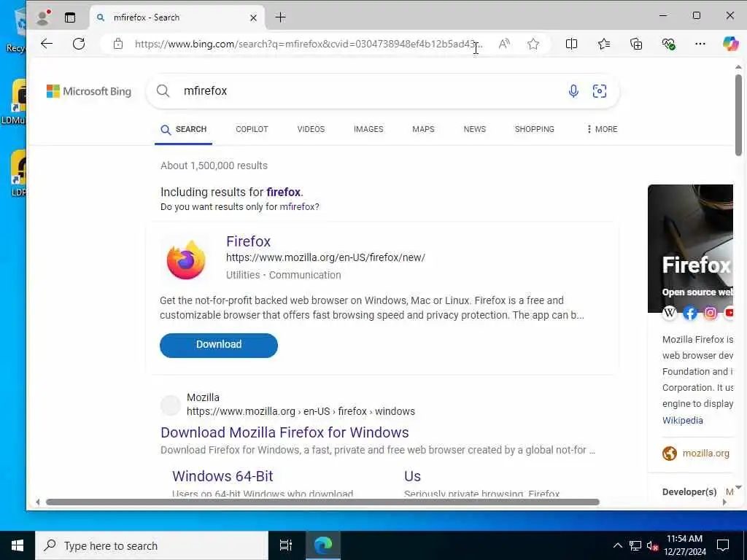This screenshot has height=560, width=747.
Task: Select the SEARCH tab
Action: pyautogui.click(x=183, y=130)
